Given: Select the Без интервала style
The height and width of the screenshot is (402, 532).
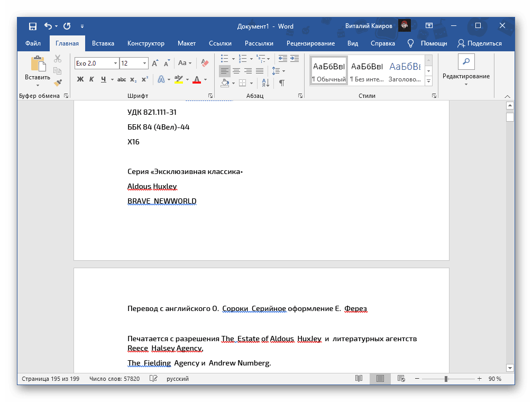Looking at the screenshot, I should pyautogui.click(x=367, y=70).
